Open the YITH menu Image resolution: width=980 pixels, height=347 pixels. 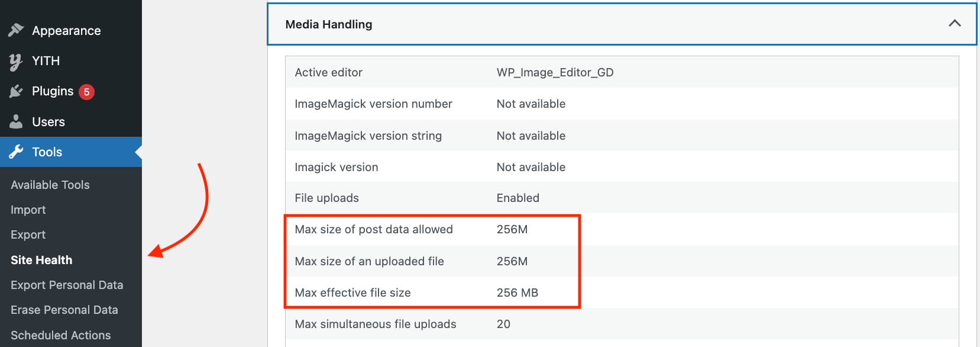point(71,61)
